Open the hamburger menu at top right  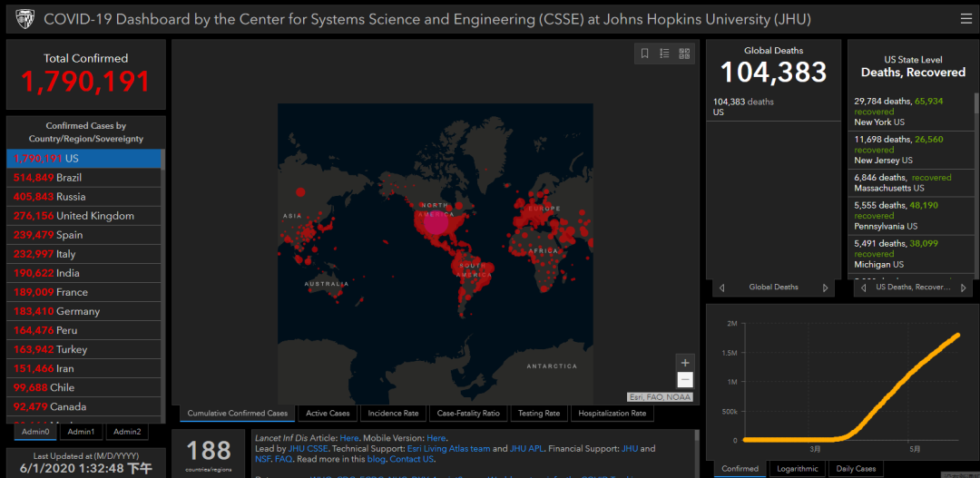click(965, 19)
